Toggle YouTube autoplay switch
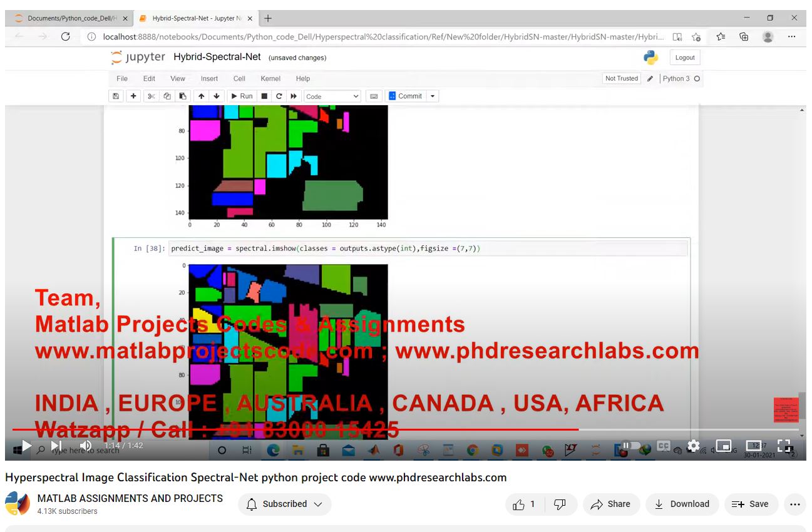Screen dimensions: 812x532 (x=631, y=446)
